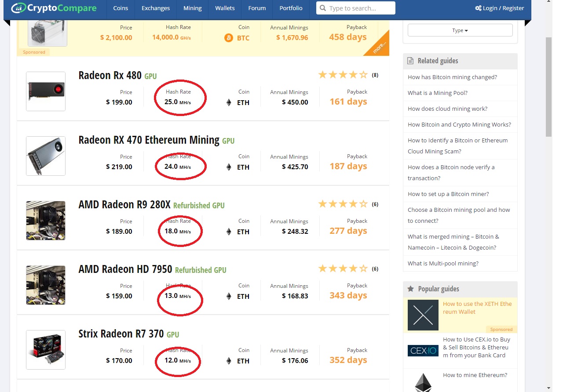
Task: Click the XETH wallet guide thumbnail
Action: (x=423, y=315)
